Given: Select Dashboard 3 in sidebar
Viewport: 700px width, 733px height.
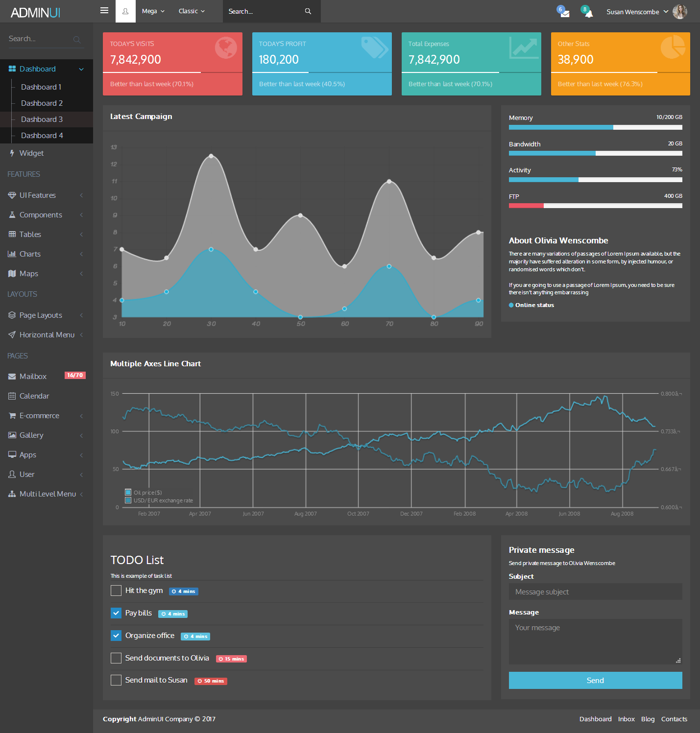Looking at the screenshot, I should pos(42,119).
